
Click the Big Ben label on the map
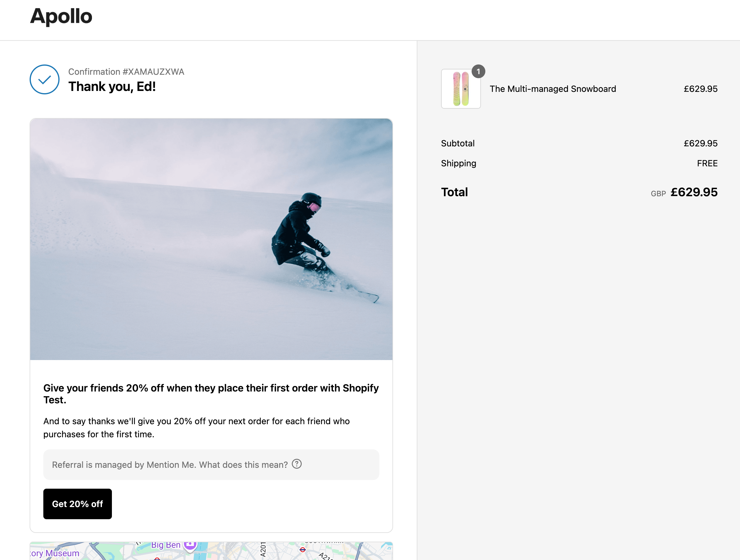166,545
